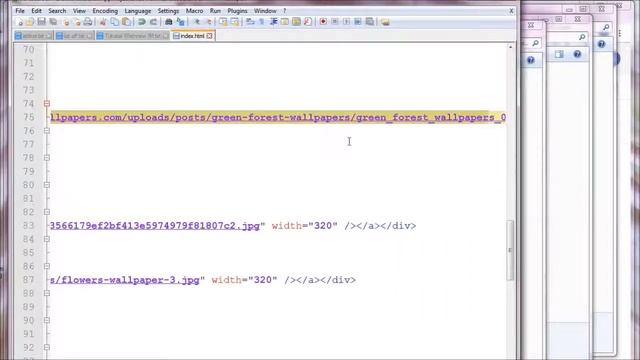Screen dimensions: 640x360
Task: Open the Window menu
Action: click(x=265, y=11)
